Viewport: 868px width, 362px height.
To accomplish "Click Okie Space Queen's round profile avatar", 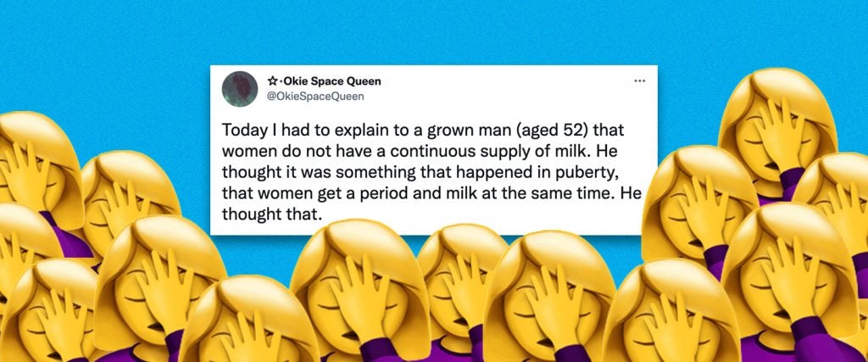I will (x=240, y=88).
